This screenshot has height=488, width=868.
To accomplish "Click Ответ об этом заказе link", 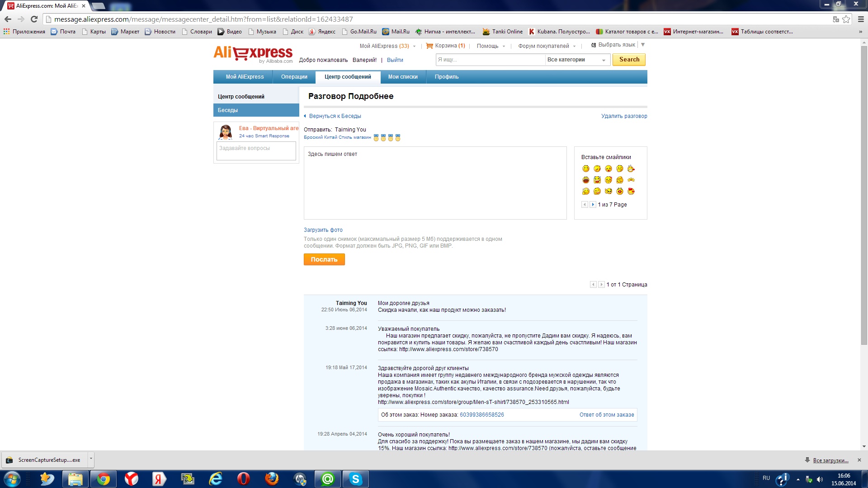I will tap(607, 415).
